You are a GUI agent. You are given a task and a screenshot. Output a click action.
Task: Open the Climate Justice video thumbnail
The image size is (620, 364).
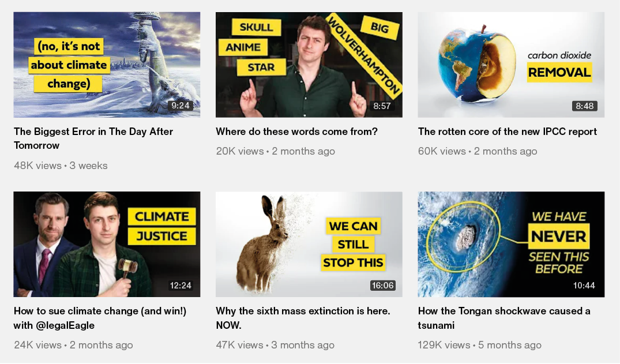click(x=107, y=244)
